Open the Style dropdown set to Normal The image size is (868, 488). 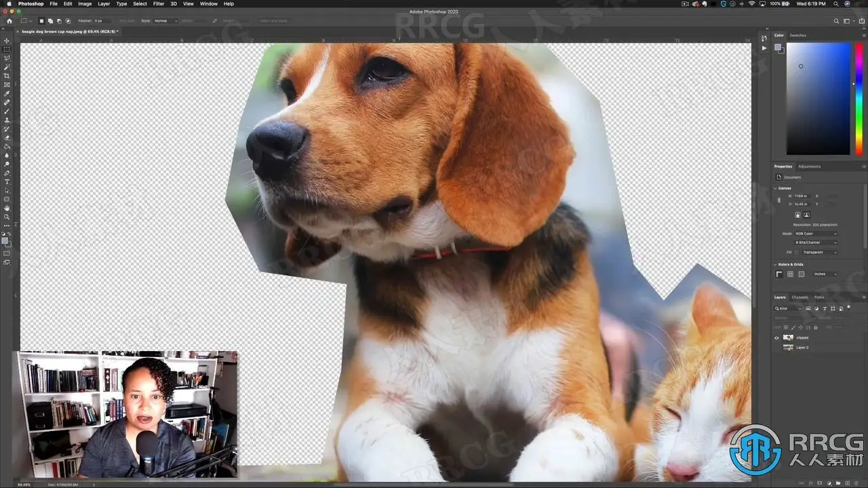[165, 21]
